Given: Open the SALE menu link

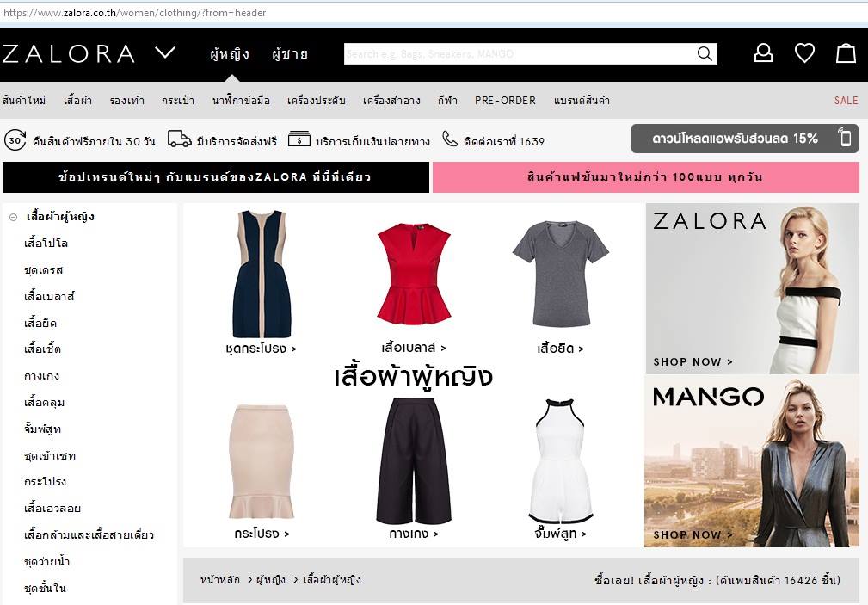Looking at the screenshot, I should (846, 101).
